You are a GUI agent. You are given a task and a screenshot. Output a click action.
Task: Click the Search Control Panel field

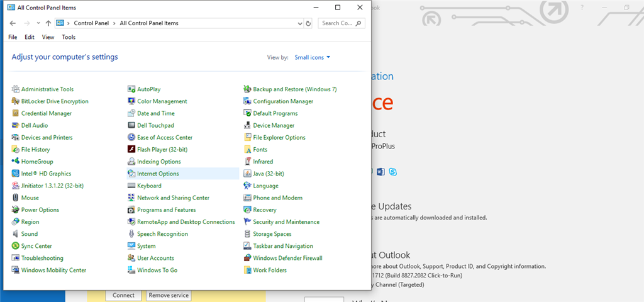pyautogui.click(x=341, y=23)
